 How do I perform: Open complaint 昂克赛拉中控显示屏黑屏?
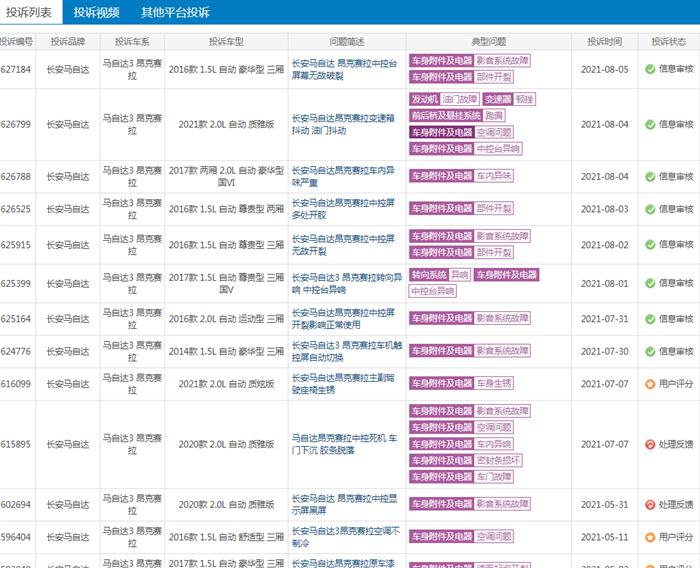point(344,505)
